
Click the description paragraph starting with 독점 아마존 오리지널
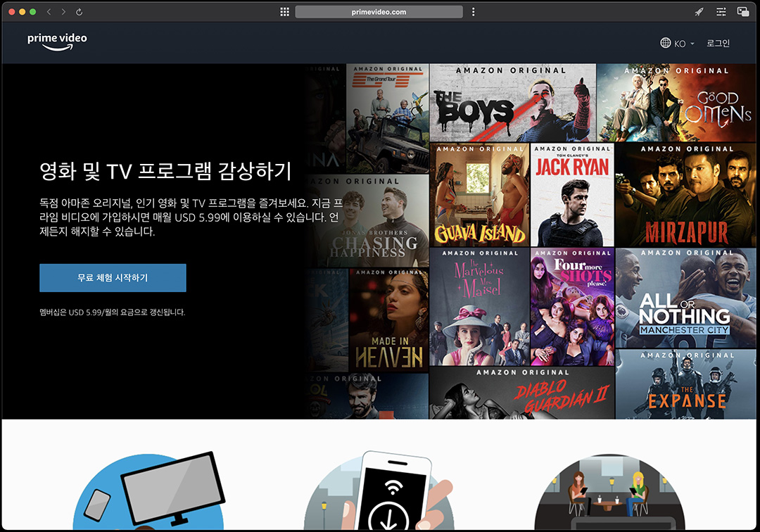tap(191, 217)
